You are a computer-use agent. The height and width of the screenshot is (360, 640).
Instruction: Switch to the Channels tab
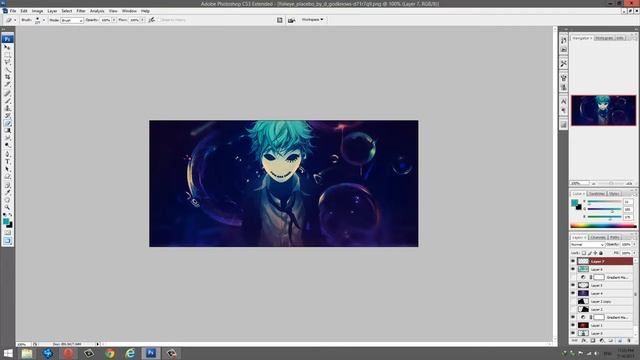click(598, 237)
